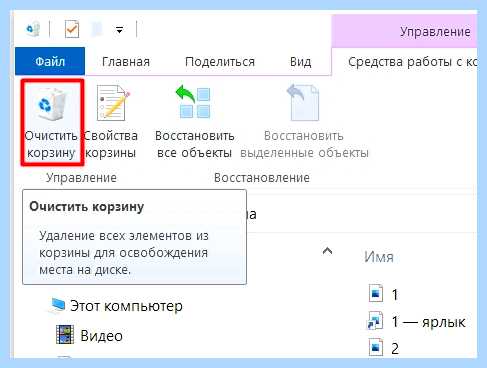
Task: Open Свойства корзины properties icon
Action: [112, 103]
